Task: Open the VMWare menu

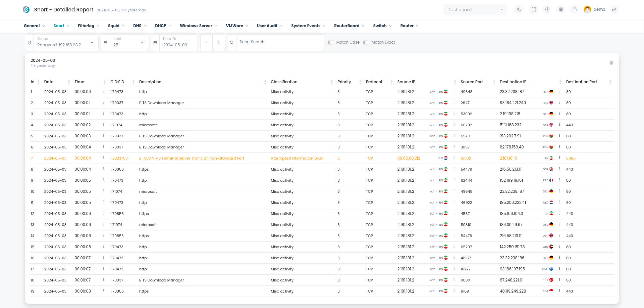Action: pos(237,26)
